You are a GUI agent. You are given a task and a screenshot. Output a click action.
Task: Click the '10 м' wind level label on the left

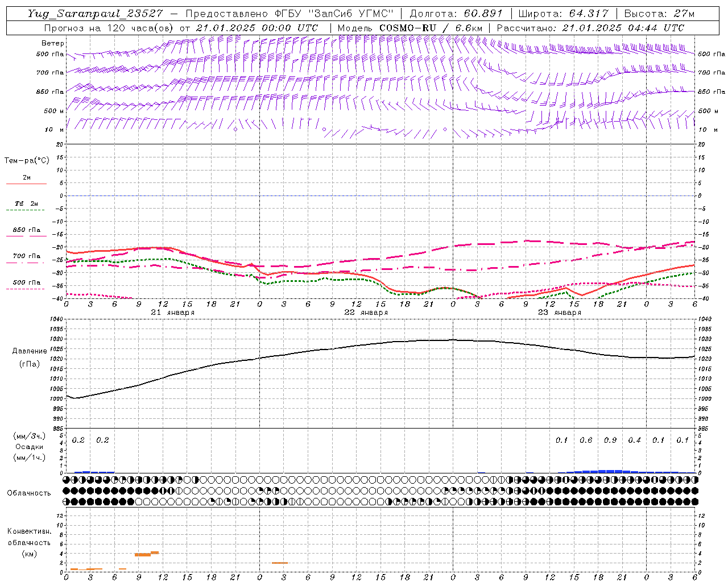point(55,130)
